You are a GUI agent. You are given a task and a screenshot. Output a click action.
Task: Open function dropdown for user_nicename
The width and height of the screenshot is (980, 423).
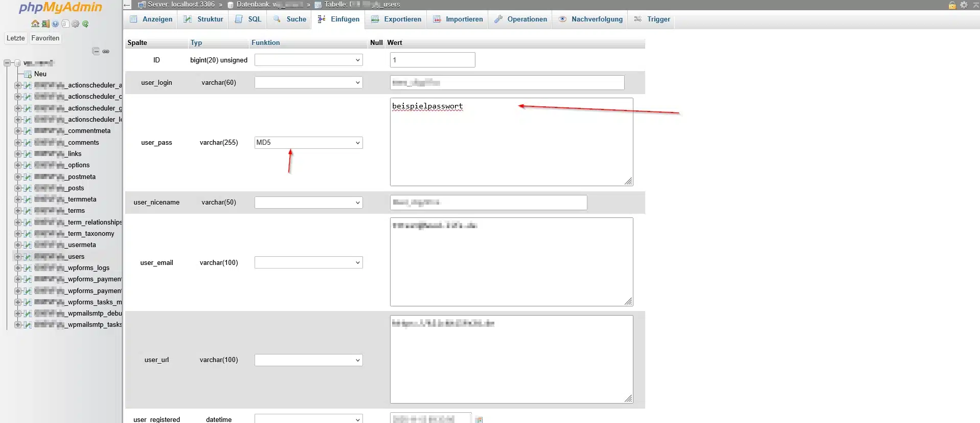click(x=309, y=203)
